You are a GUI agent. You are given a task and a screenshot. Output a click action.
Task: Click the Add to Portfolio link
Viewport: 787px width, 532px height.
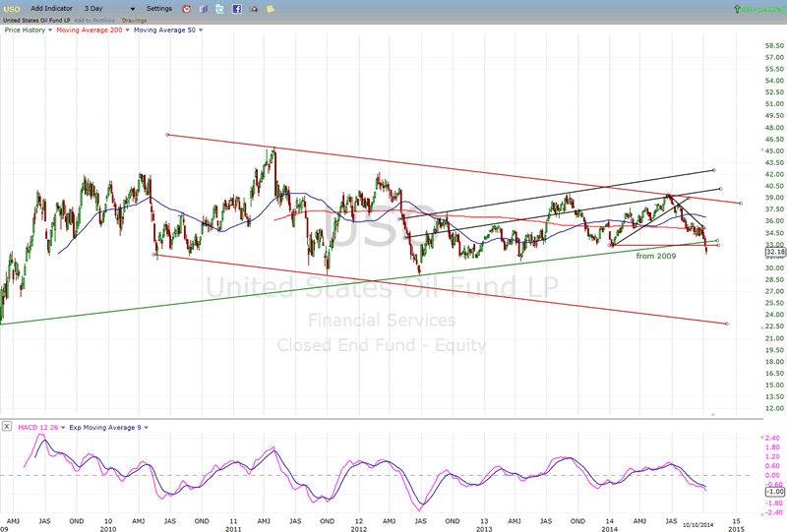tap(96, 20)
